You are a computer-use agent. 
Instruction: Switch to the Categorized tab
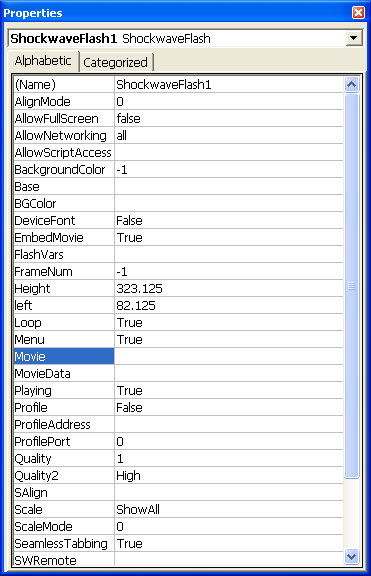[x=115, y=62]
